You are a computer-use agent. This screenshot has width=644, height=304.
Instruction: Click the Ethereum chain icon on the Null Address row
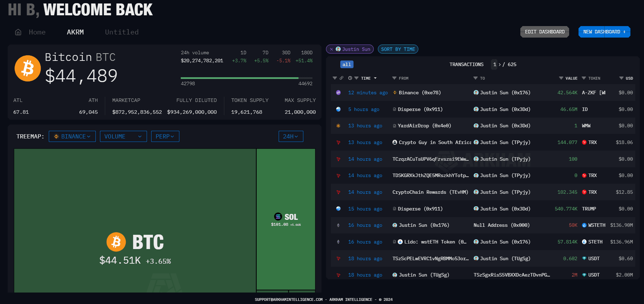click(338, 225)
